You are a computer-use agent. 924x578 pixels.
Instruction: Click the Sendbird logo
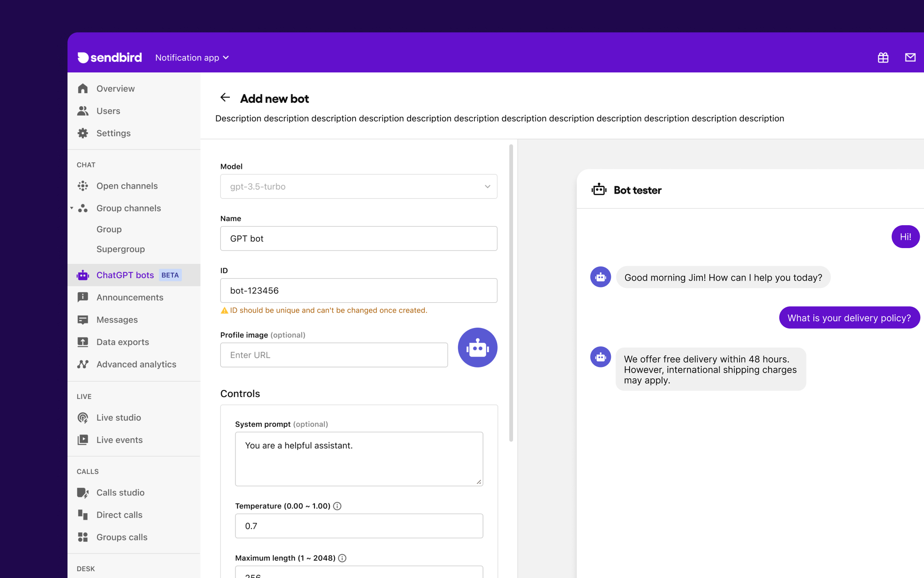[109, 57]
